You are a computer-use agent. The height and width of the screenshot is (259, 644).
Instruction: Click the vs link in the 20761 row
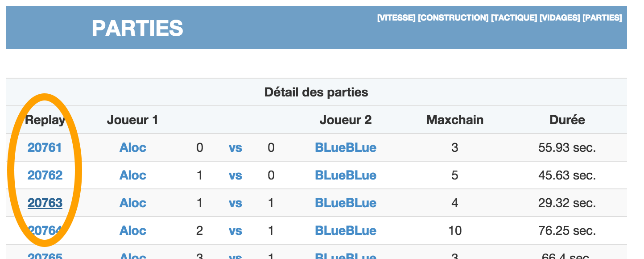[235, 148]
